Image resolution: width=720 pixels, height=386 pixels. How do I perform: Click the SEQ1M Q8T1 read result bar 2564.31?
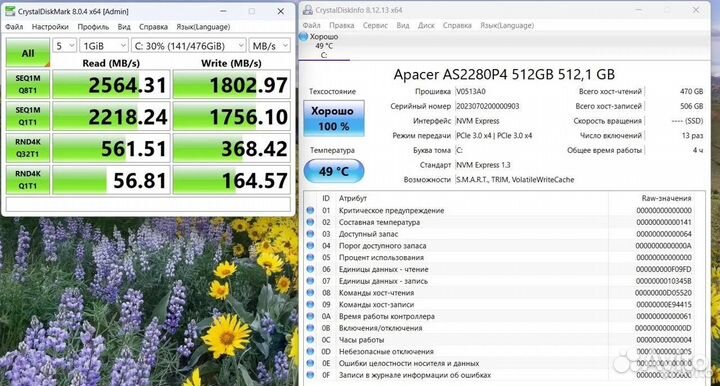coord(111,84)
